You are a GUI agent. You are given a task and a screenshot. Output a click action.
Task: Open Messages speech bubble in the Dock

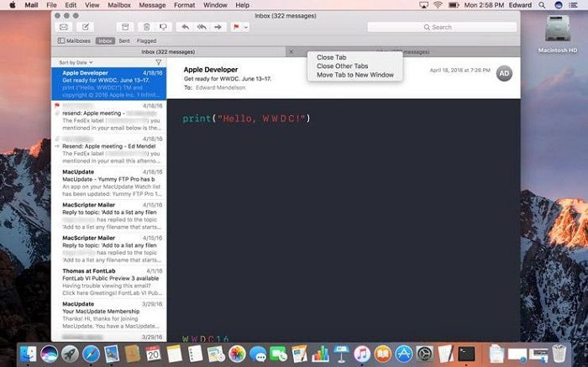click(x=258, y=354)
